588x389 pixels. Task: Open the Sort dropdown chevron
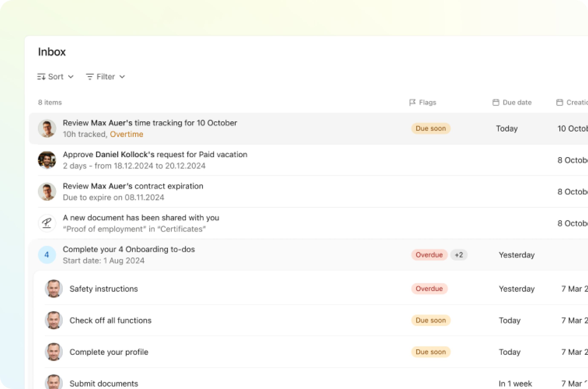(71, 77)
